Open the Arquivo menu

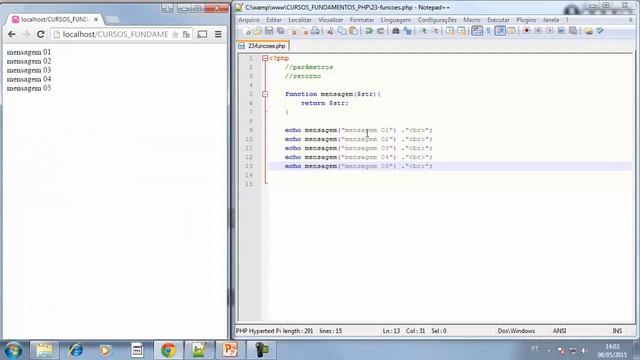pos(249,20)
